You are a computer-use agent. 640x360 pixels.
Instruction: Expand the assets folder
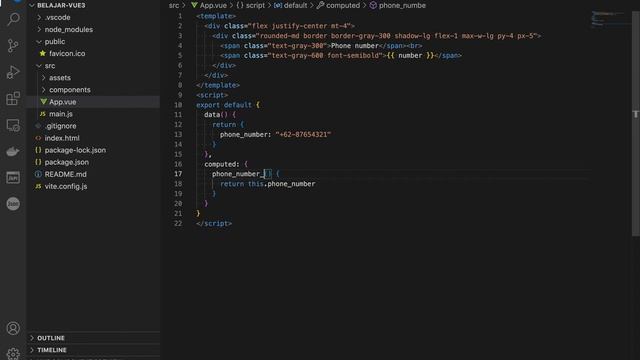pyautogui.click(x=44, y=78)
